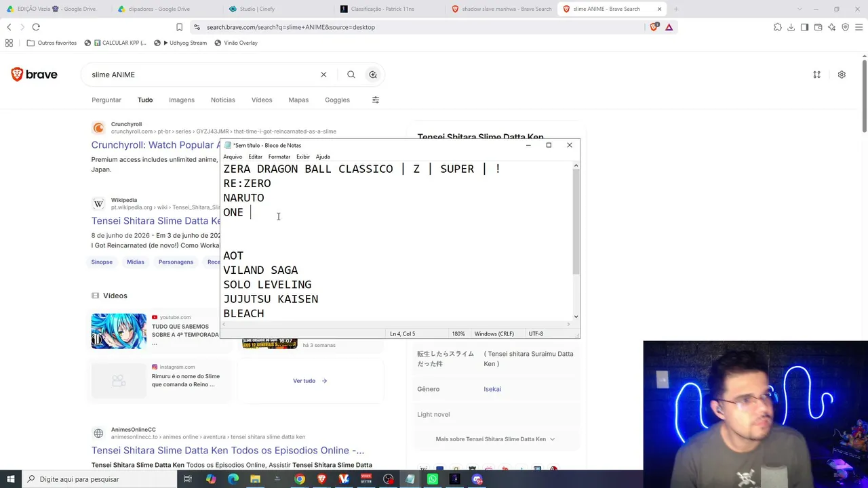Open the YouTube slime video thumbnail
Screen dimensions: 868x488
pos(119,331)
